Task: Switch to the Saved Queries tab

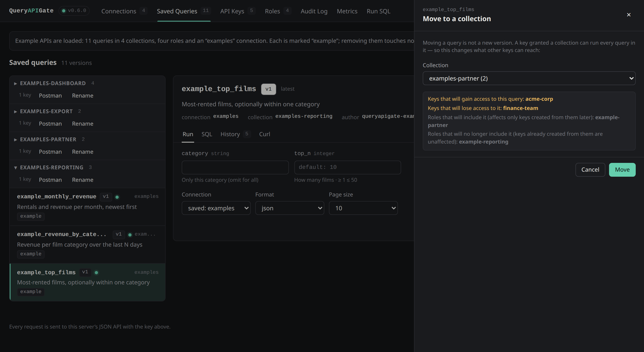Action: point(184,11)
